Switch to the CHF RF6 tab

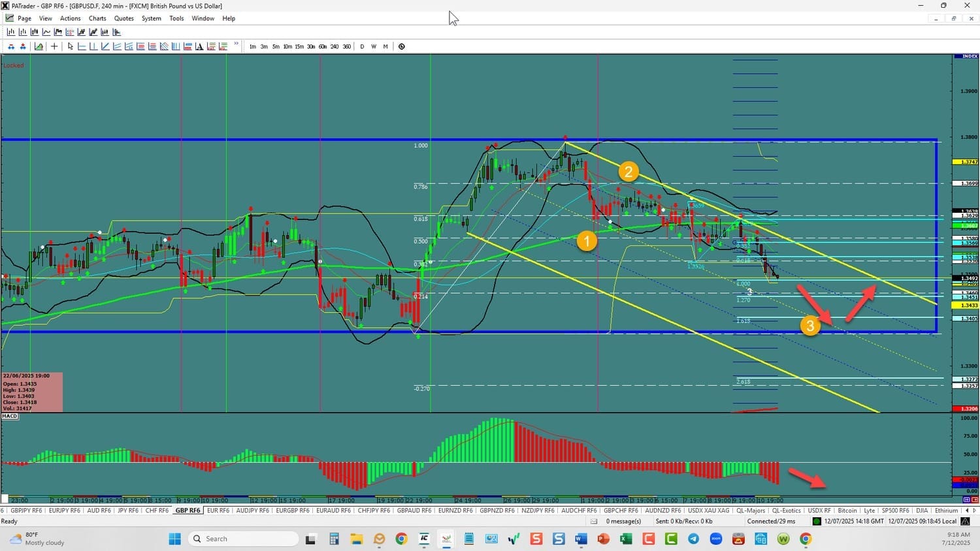[157, 511]
